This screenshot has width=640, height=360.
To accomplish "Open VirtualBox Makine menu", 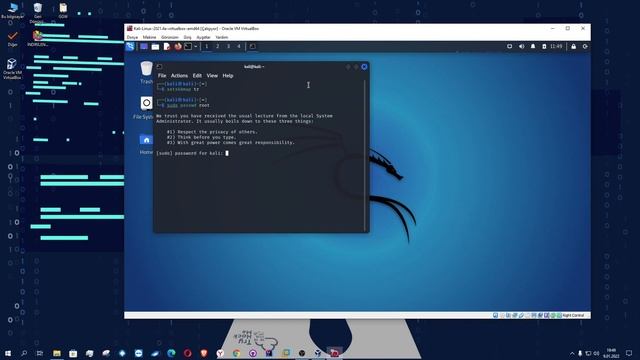I will pos(149,37).
